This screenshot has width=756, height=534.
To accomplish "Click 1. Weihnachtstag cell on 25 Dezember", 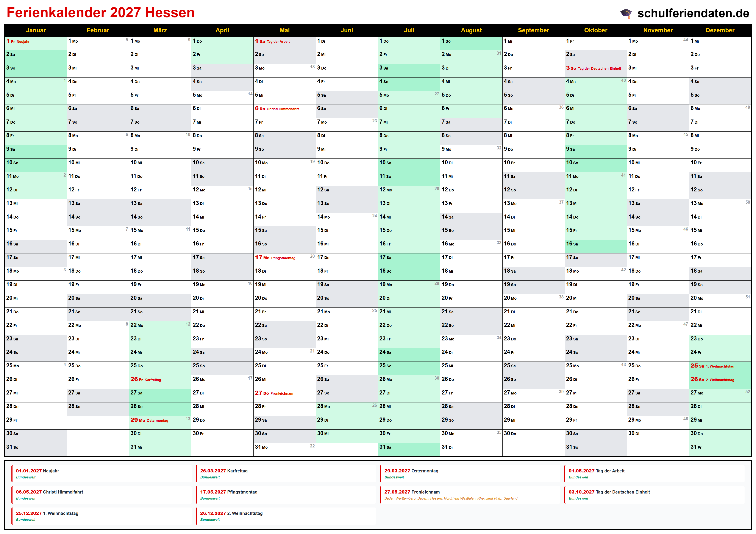I will (720, 366).
